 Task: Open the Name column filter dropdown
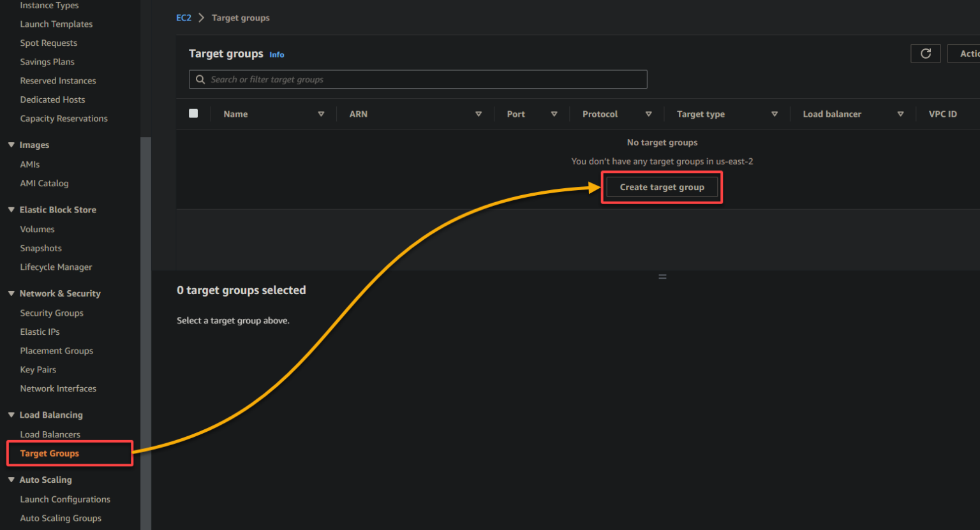321,114
